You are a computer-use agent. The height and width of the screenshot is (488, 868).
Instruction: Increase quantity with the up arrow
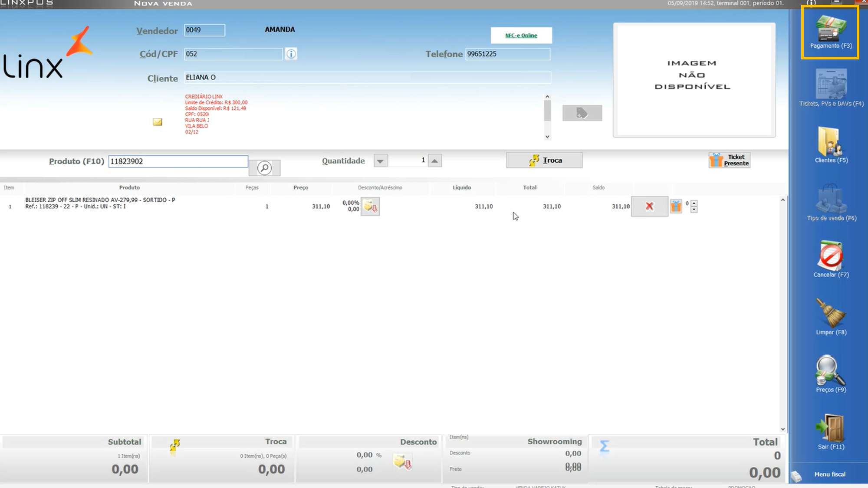coord(435,161)
